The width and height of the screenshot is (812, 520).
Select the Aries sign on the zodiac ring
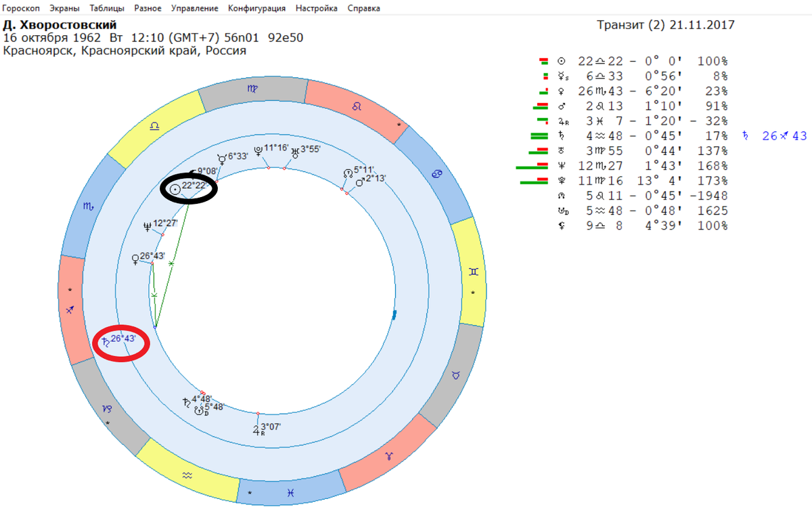390,456
